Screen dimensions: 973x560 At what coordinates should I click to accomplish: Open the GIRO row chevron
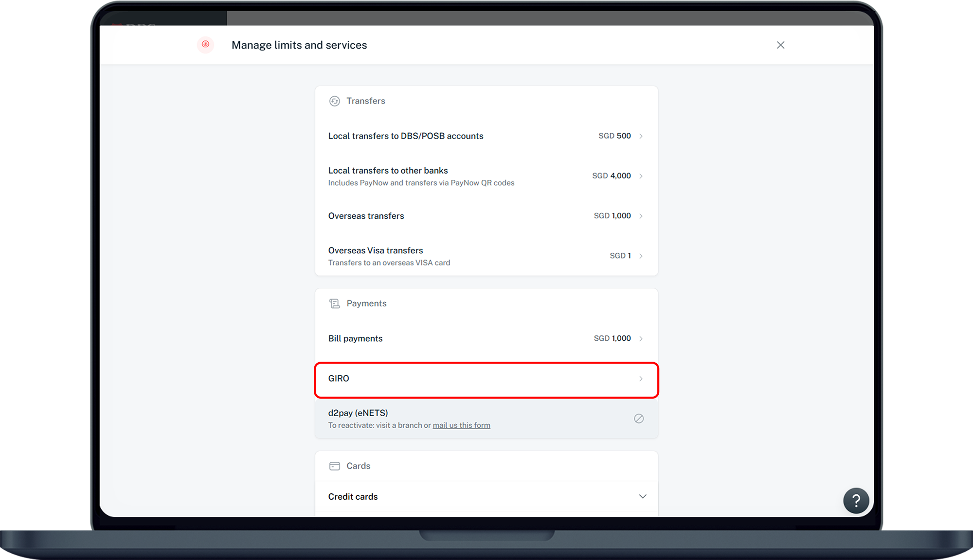[641, 379]
